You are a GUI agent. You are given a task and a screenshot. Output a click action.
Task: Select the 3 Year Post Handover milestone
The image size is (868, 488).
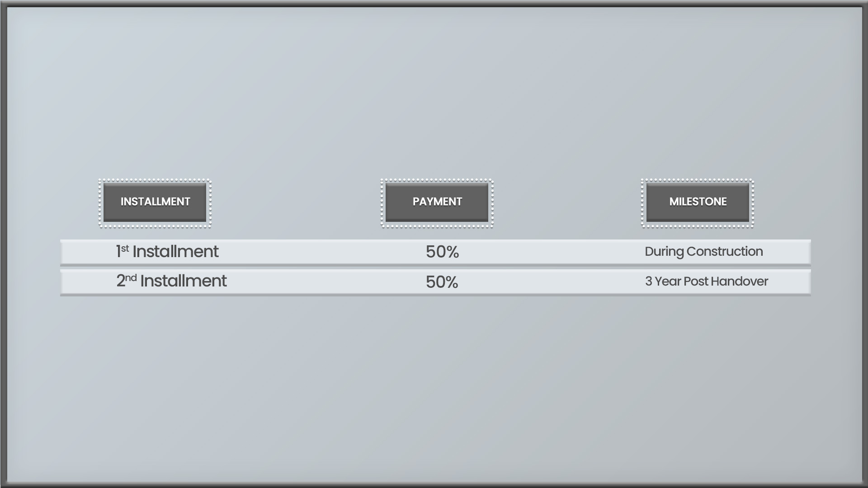pyautogui.click(x=706, y=281)
